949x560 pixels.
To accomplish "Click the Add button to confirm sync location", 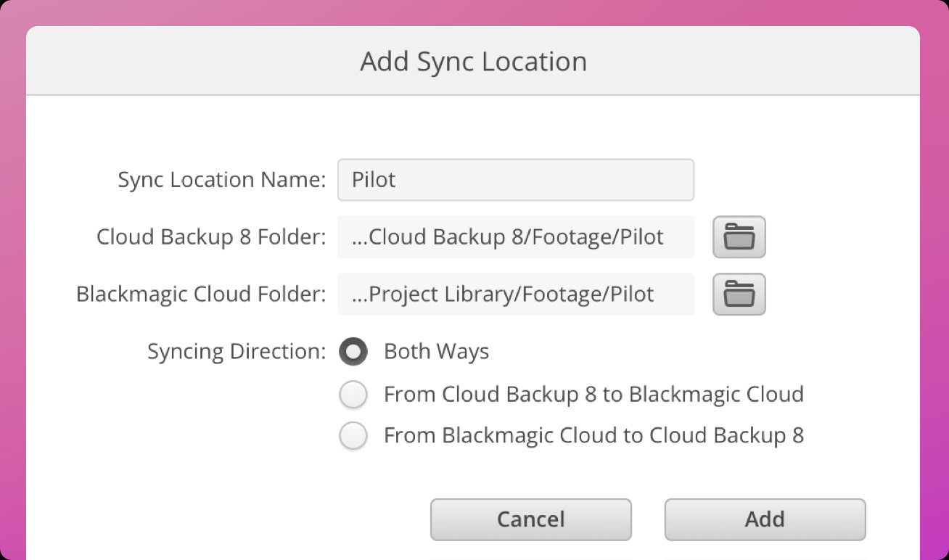I will tap(765, 519).
